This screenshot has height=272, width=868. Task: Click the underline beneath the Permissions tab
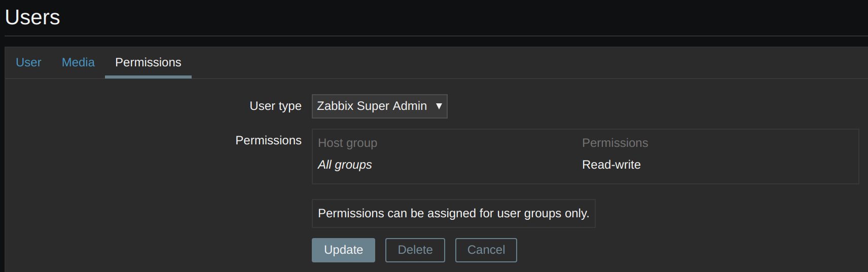148,77
